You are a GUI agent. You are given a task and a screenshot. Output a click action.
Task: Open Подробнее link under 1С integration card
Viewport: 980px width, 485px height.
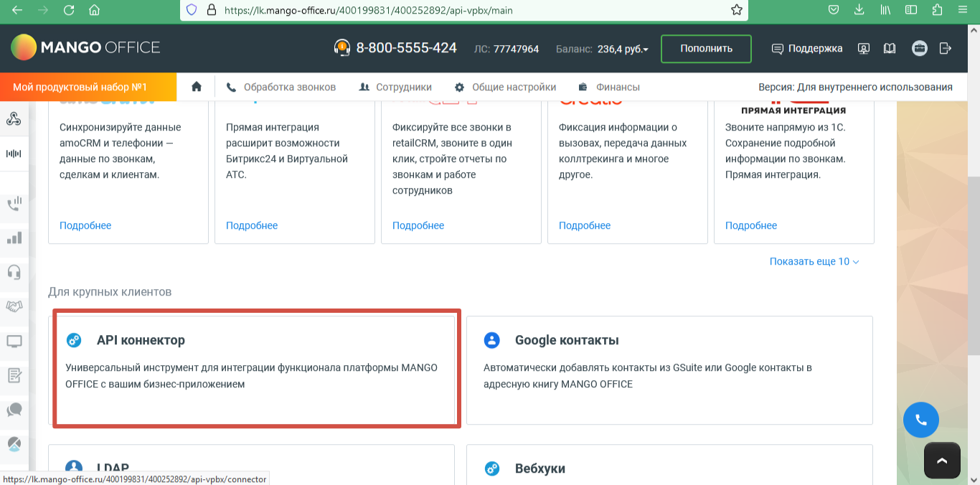click(x=751, y=225)
